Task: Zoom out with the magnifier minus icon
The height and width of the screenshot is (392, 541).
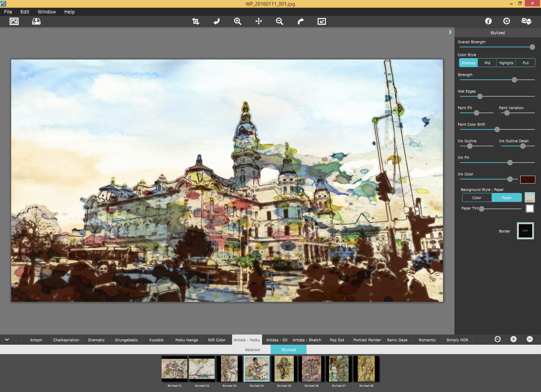Action: click(280, 21)
